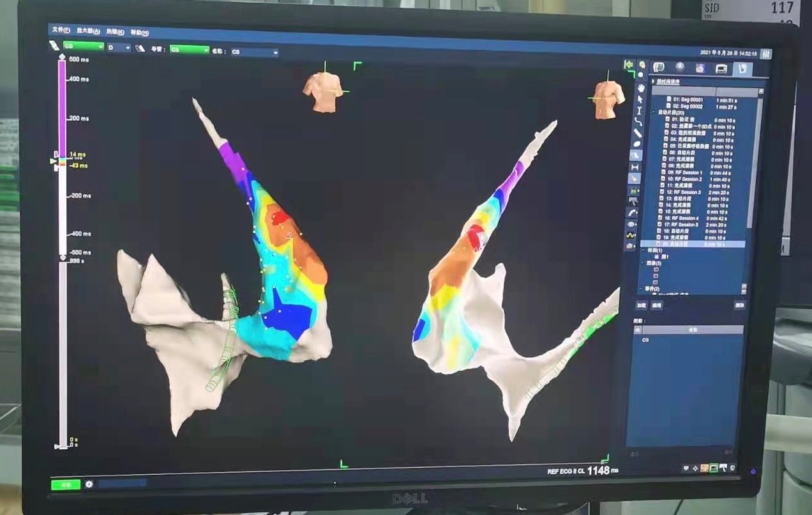
Task: Select the hand pan tool
Action: [640, 87]
